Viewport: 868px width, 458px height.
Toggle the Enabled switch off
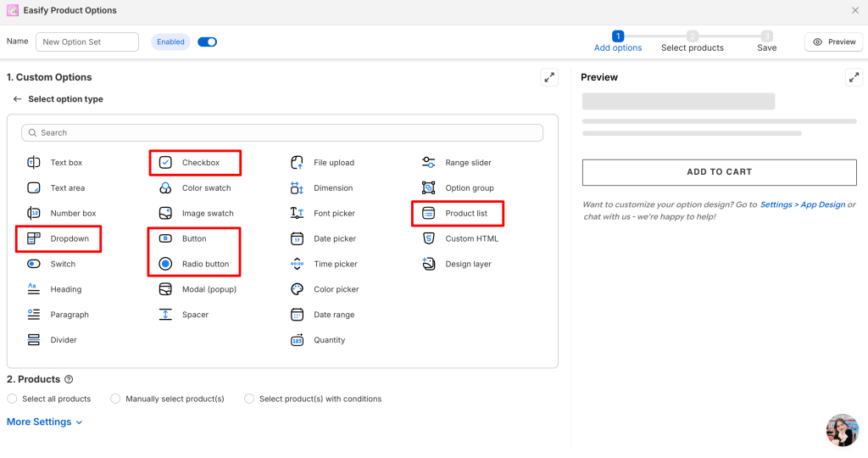click(207, 42)
